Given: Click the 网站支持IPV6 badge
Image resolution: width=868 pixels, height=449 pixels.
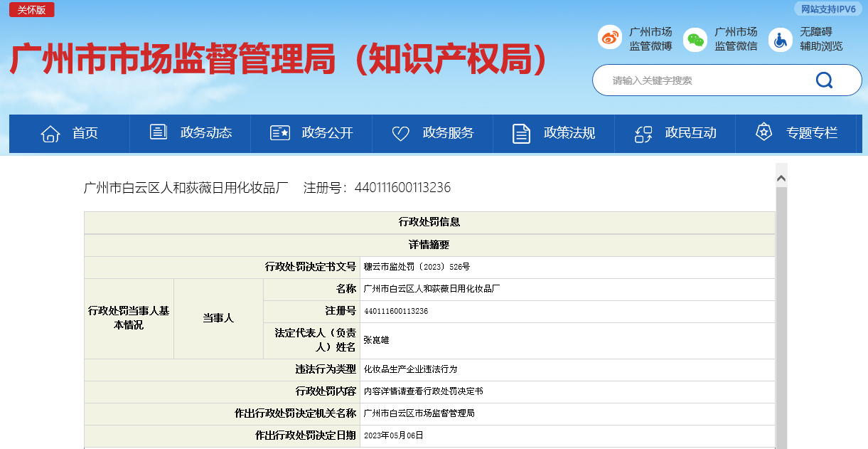Looking at the screenshot, I should (x=828, y=9).
